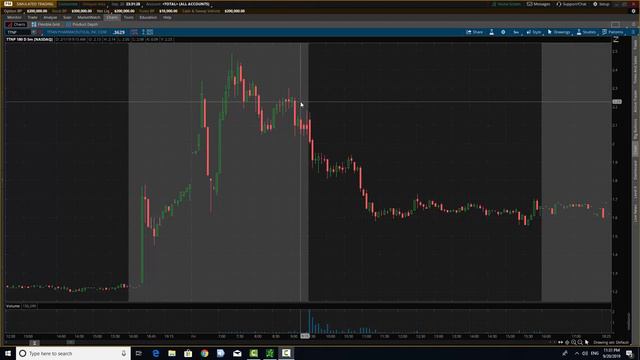640x360 pixels.
Task: Click the microphone icon in search box
Action: [124, 353]
